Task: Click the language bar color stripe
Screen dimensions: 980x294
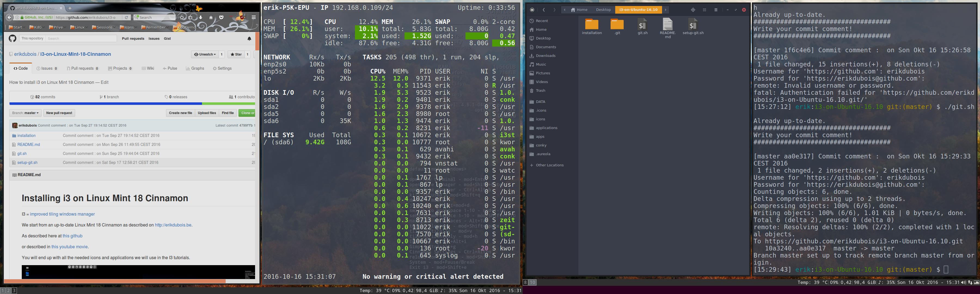Action: (x=132, y=103)
